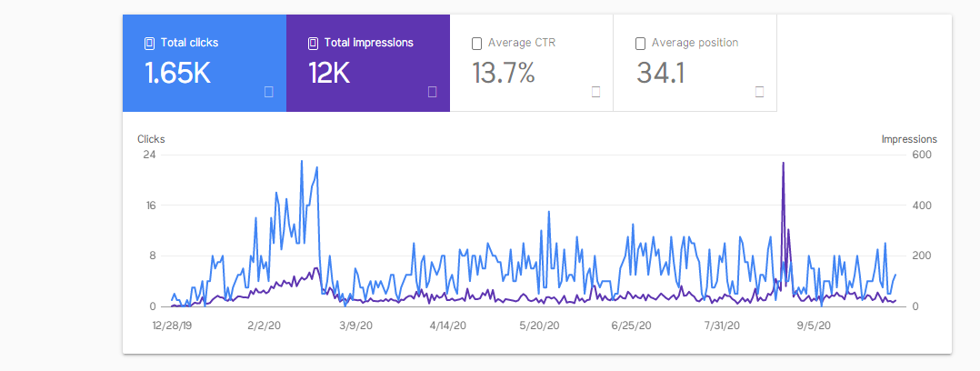
Task: Click the 3/9/20 date label
Action: coord(356,326)
